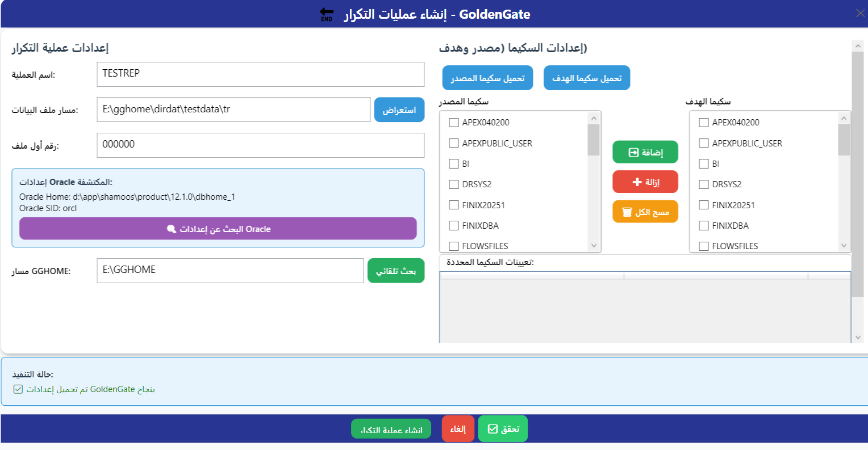Click the plus icon on the إزالة button
Image resolution: width=868 pixels, height=450 pixels.
pyautogui.click(x=637, y=182)
